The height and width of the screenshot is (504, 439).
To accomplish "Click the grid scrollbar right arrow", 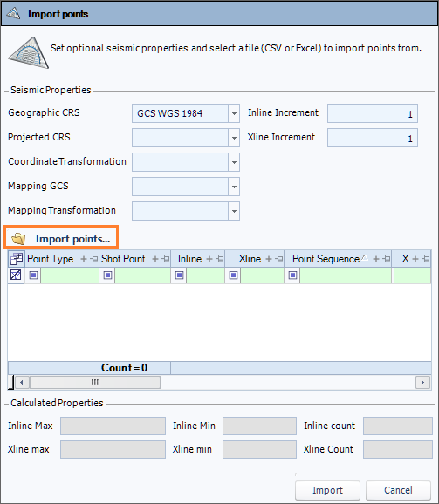I will [422, 382].
